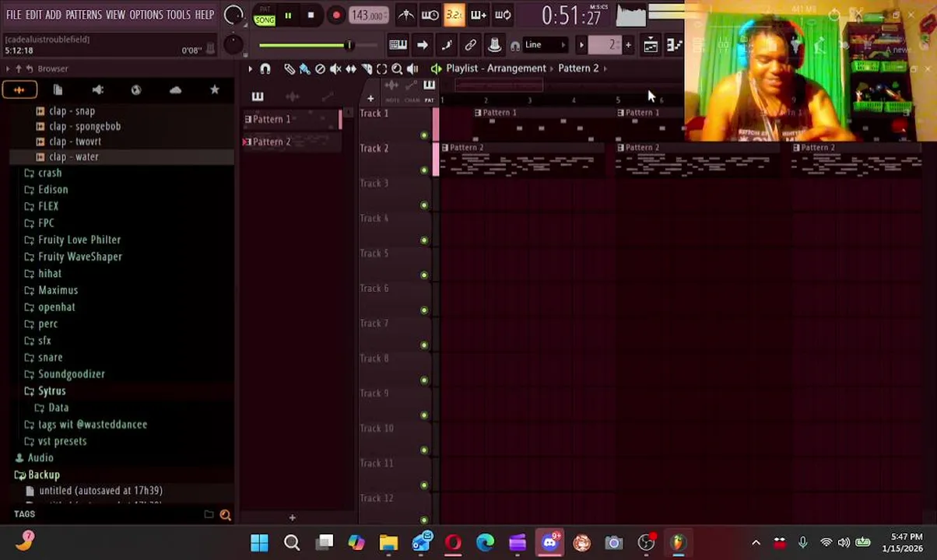Toggle the playlist snap magnet icon
937x560 pixels.
click(265, 68)
